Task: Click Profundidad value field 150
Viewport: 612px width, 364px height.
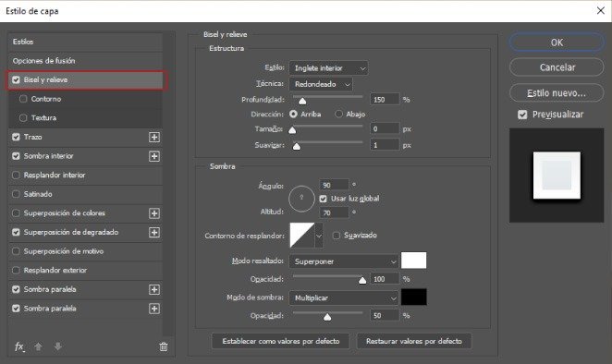Action: click(385, 100)
